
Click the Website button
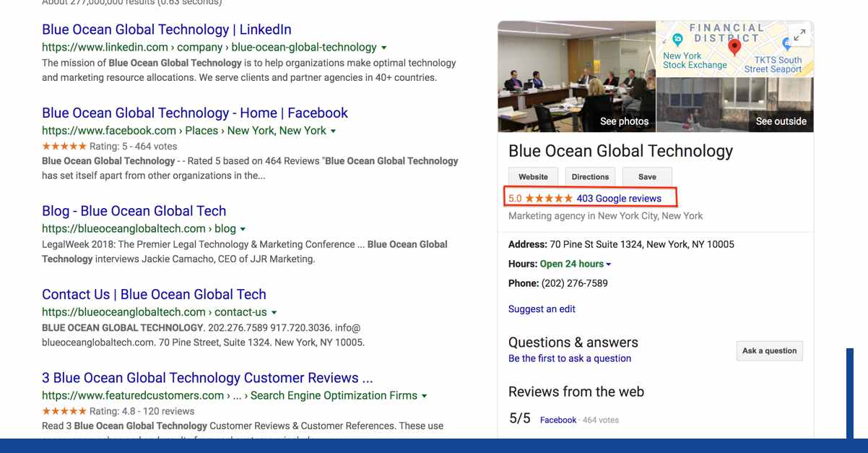click(533, 176)
